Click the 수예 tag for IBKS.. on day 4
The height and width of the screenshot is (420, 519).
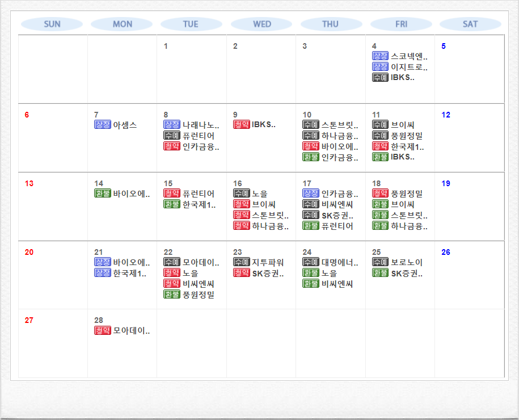pyautogui.click(x=380, y=78)
